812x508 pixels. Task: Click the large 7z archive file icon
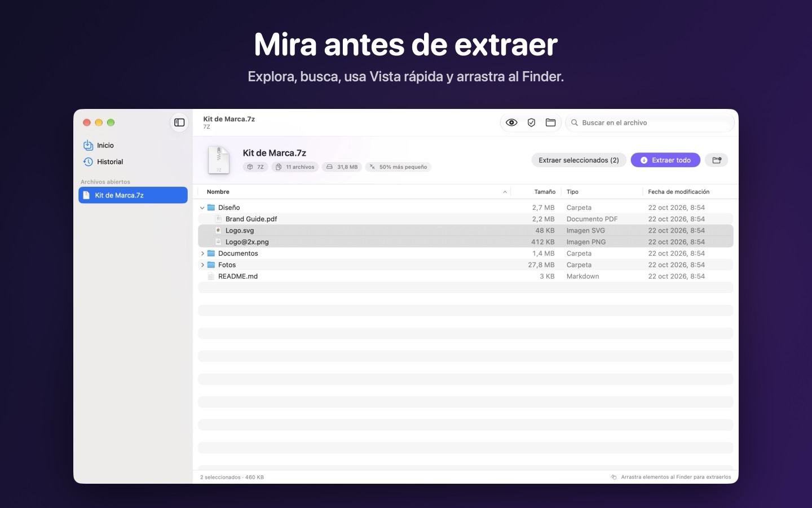coord(219,160)
